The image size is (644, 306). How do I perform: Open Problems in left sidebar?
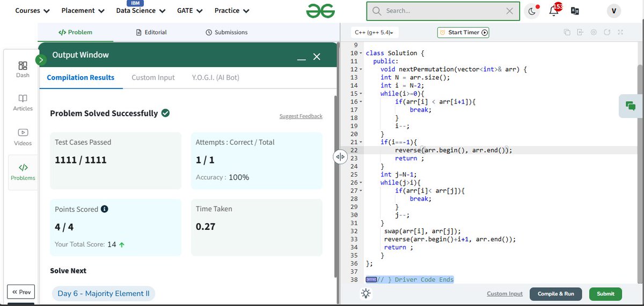[23, 173]
